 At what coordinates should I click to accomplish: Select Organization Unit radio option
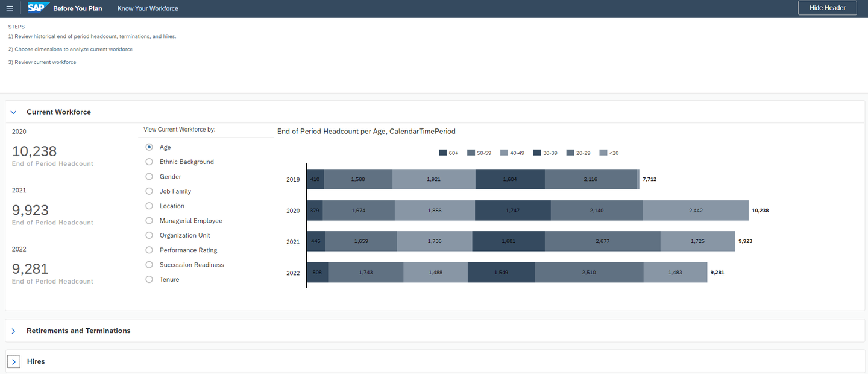(149, 235)
